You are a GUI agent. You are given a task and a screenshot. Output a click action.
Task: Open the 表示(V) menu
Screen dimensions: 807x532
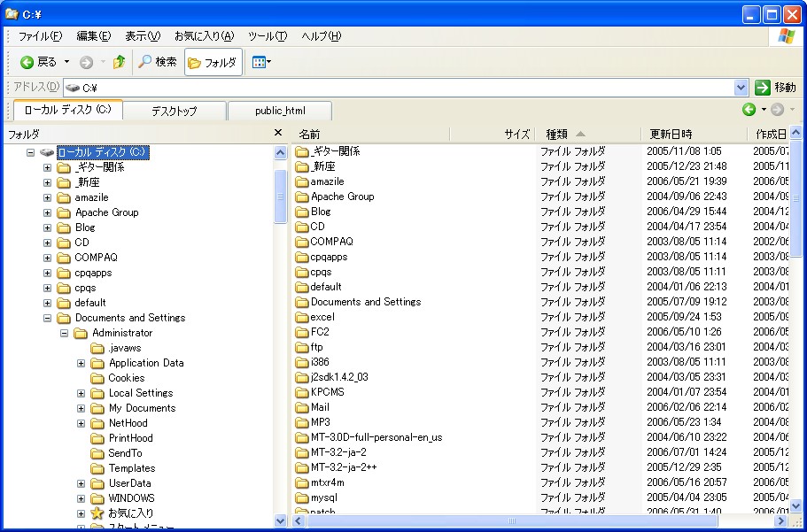143,36
